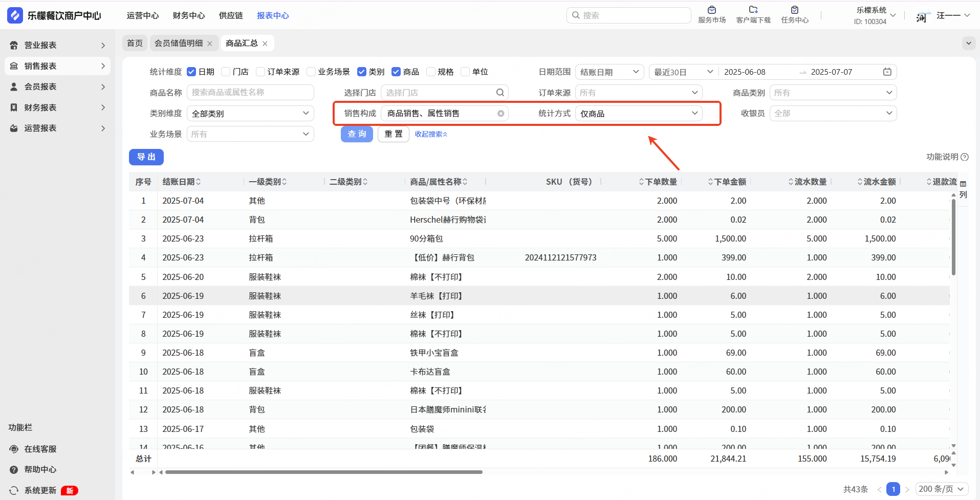Viewport: 980px width, 500px height.
Task: Open the 财务中心 menu
Action: [189, 15]
